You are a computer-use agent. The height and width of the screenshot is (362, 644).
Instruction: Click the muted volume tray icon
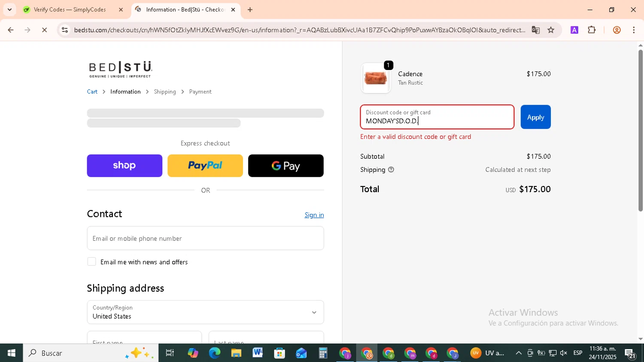coord(564,353)
